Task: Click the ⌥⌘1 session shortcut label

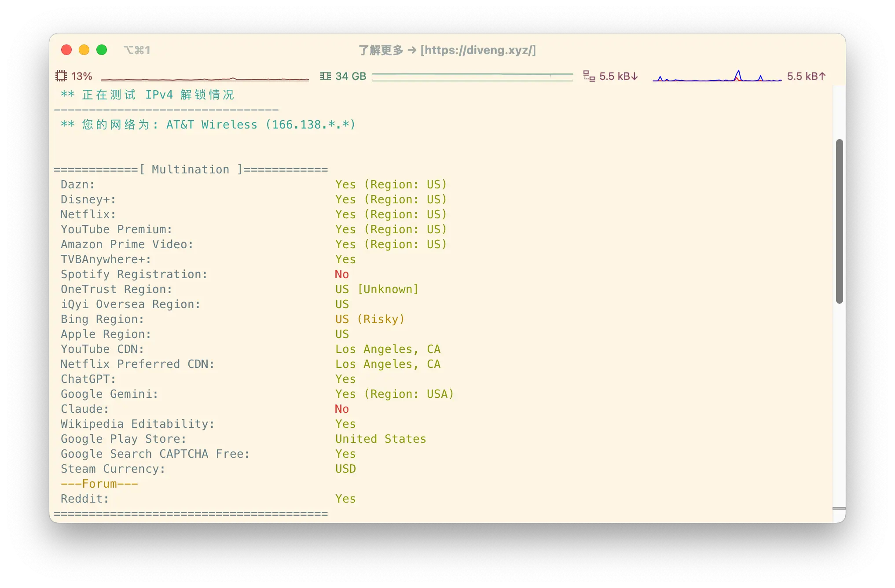Action: tap(137, 50)
